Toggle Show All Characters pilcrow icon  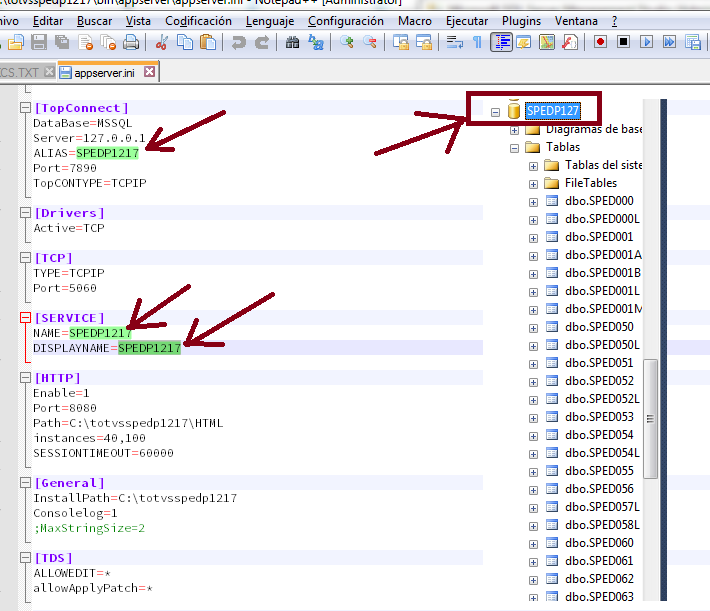[x=477, y=43]
